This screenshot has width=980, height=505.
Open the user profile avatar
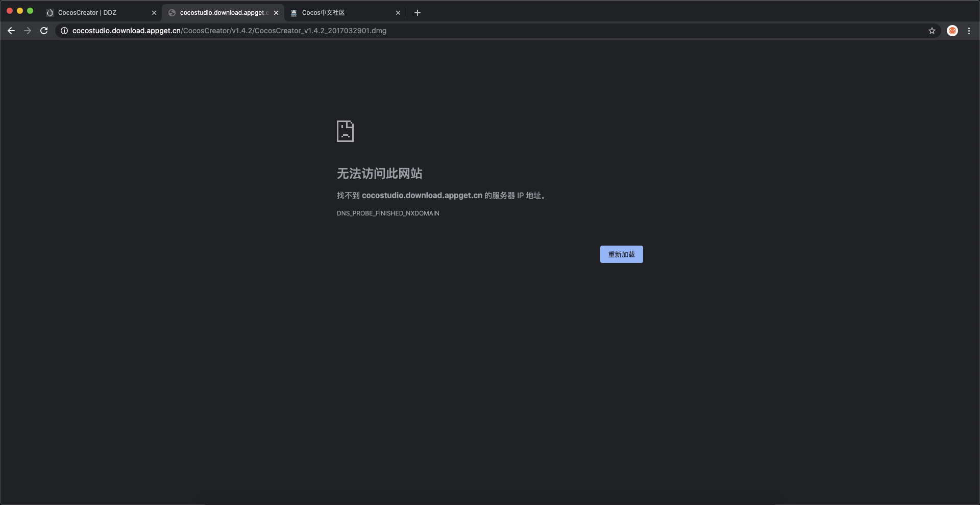tap(952, 31)
